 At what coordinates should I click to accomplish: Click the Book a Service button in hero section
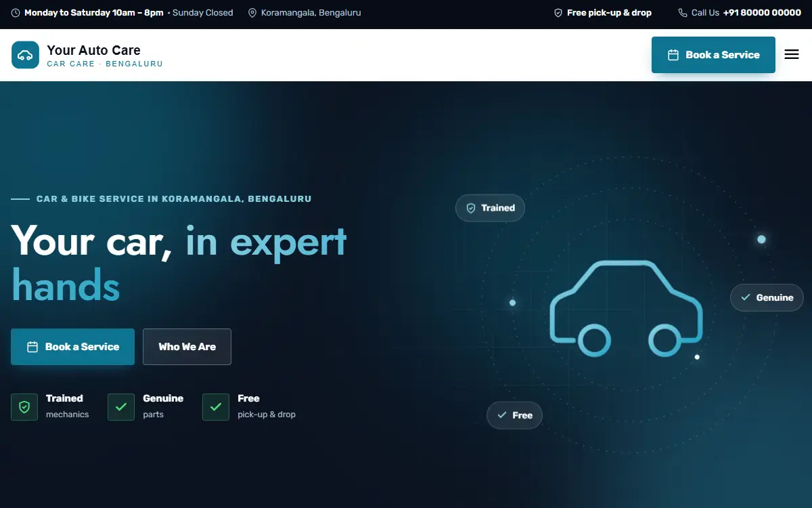coord(72,347)
